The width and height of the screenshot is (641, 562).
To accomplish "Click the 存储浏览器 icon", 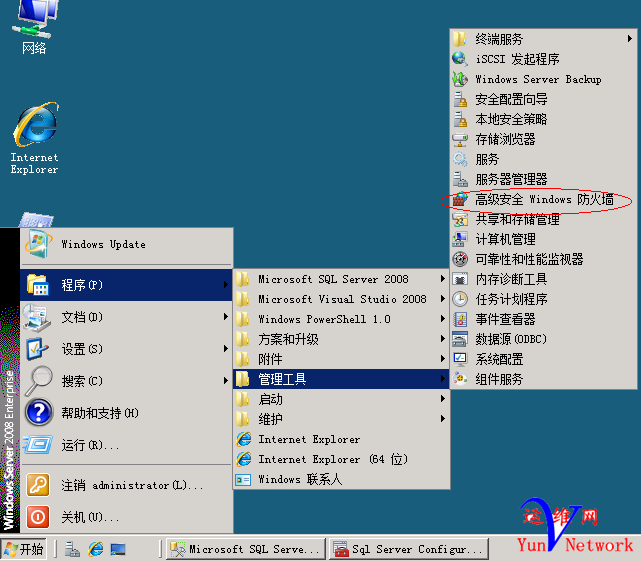I will coord(460,139).
